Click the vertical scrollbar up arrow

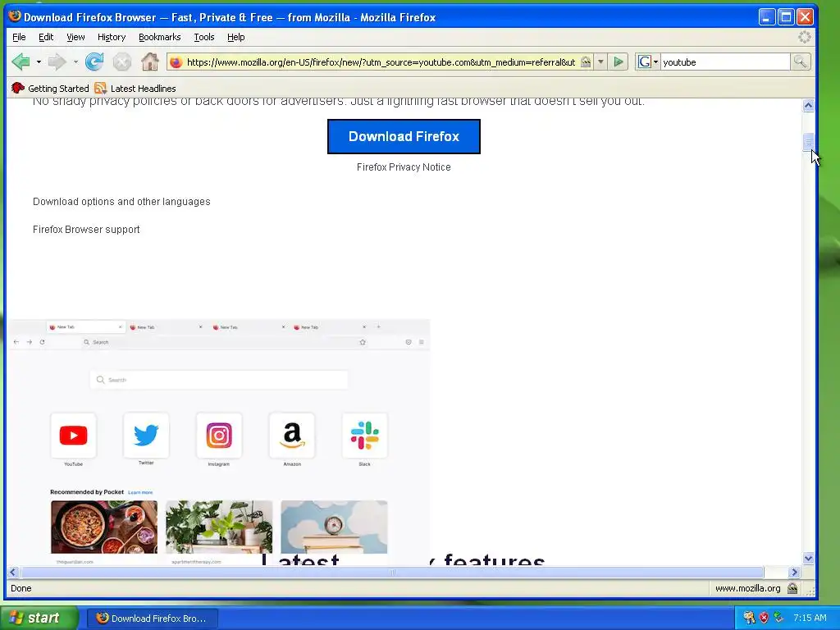coord(808,106)
